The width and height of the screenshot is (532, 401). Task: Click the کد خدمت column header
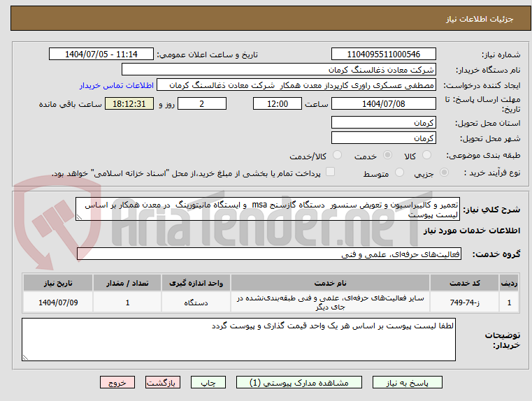click(464, 283)
